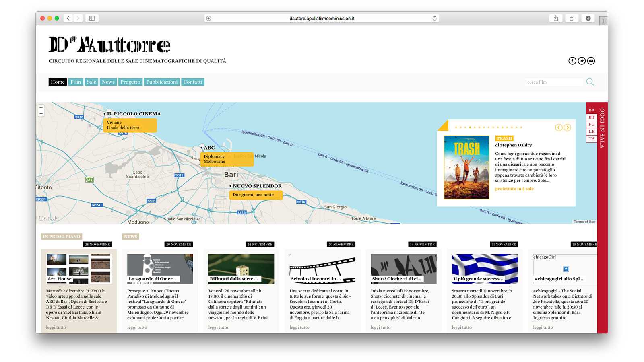Open the News menu item
The height and width of the screenshot is (362, 644).
108,82
